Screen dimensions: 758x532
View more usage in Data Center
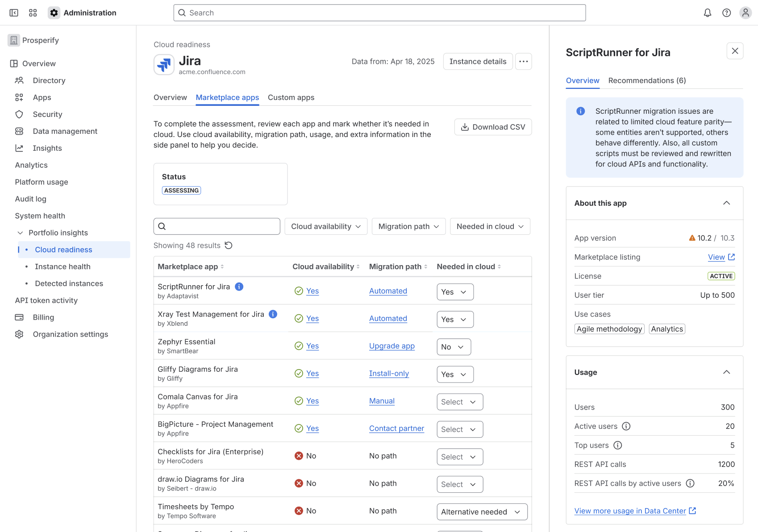[x=630, y=511]
